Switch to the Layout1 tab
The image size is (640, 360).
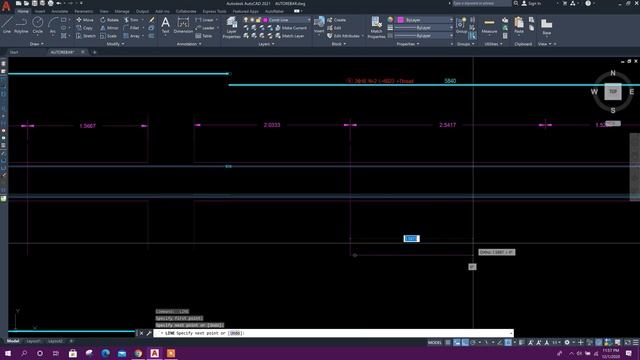click(x=33, y=341)
